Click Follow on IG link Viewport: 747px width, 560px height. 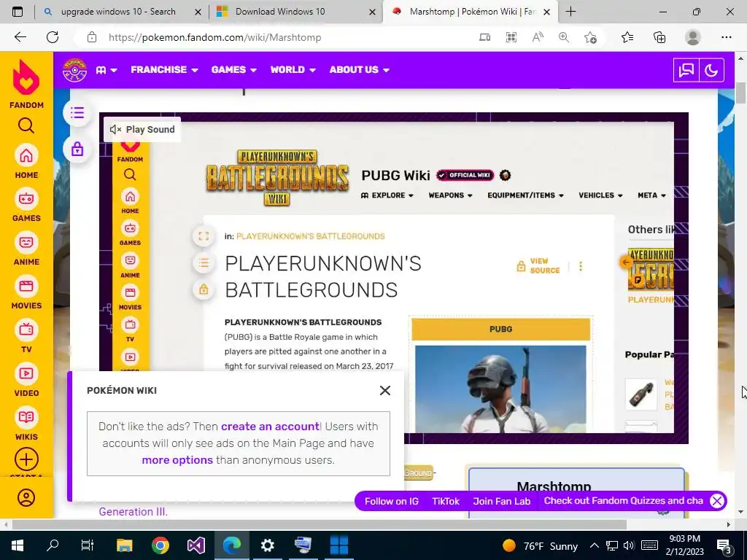click(392, 502)
